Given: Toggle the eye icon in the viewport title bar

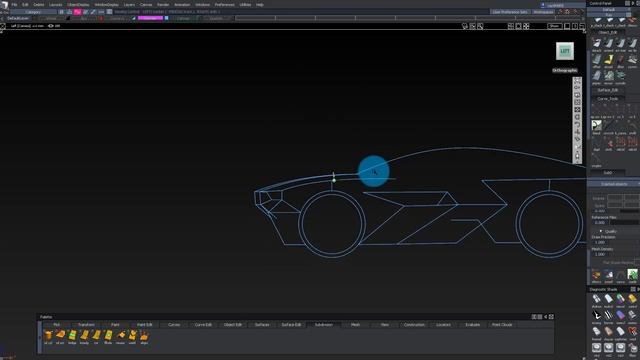Looking at the screenshot, I should click(51, 26).
